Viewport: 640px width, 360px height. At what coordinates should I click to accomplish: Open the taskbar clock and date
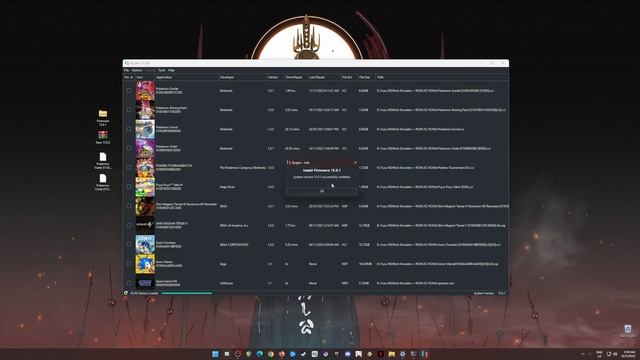coord(629,354)
